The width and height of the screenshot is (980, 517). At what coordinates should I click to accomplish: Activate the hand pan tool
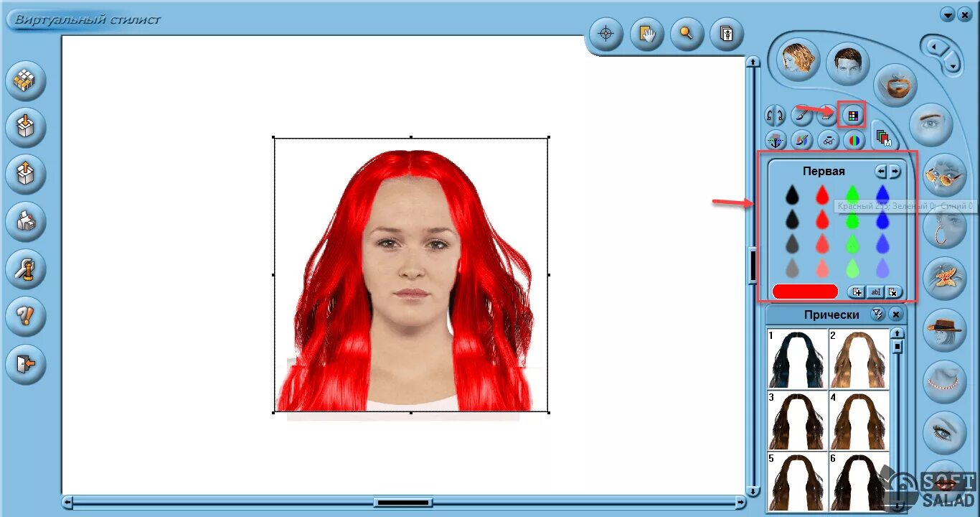coord(647,34)
